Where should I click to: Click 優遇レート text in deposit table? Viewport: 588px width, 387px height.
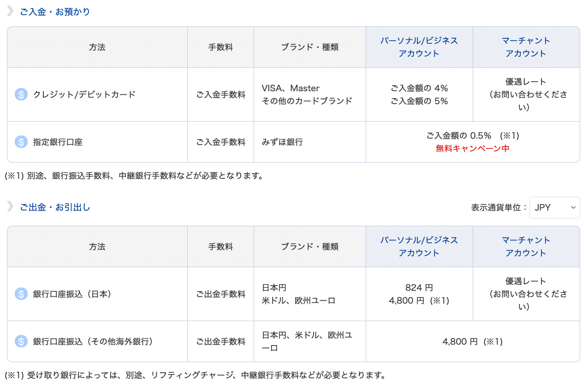[526, 82]
